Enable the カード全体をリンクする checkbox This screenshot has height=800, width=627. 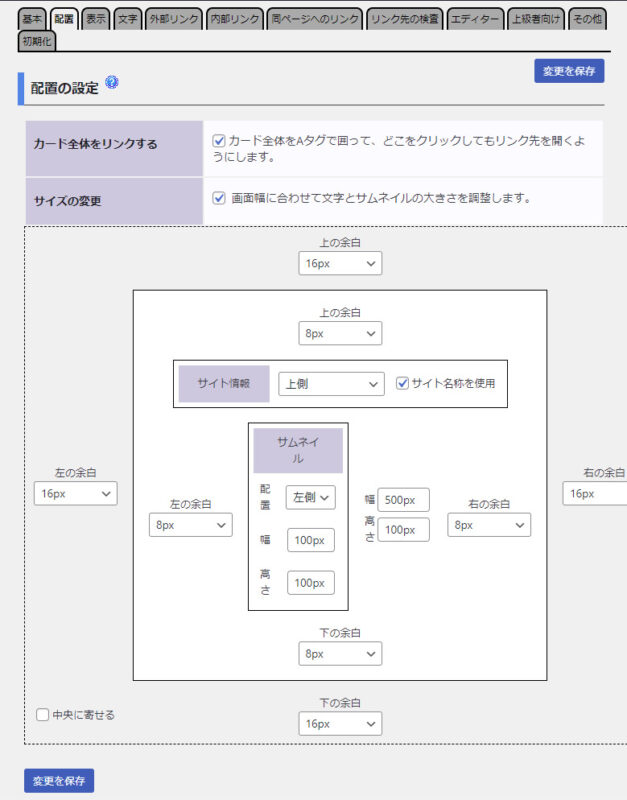(x=219, y=142)
